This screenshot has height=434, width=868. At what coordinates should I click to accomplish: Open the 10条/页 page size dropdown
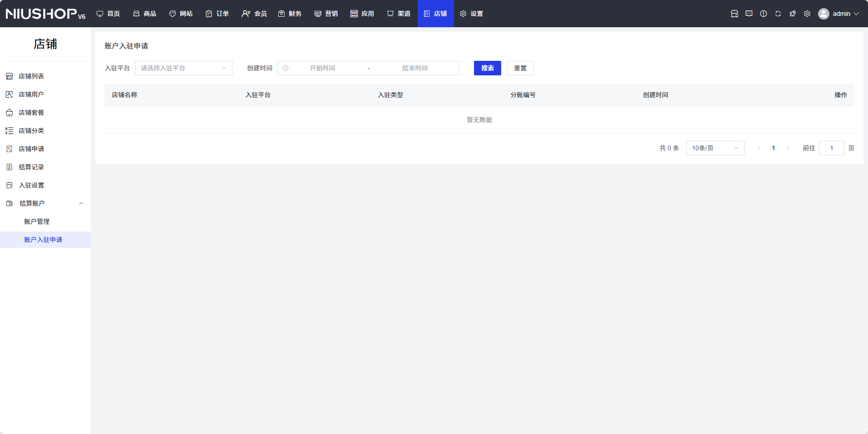(715, 148)
